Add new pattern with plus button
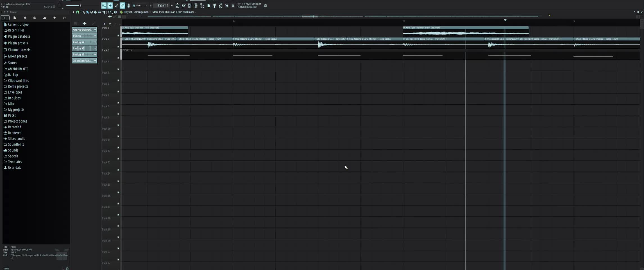644x270 pixels. (x=172, y=5)
